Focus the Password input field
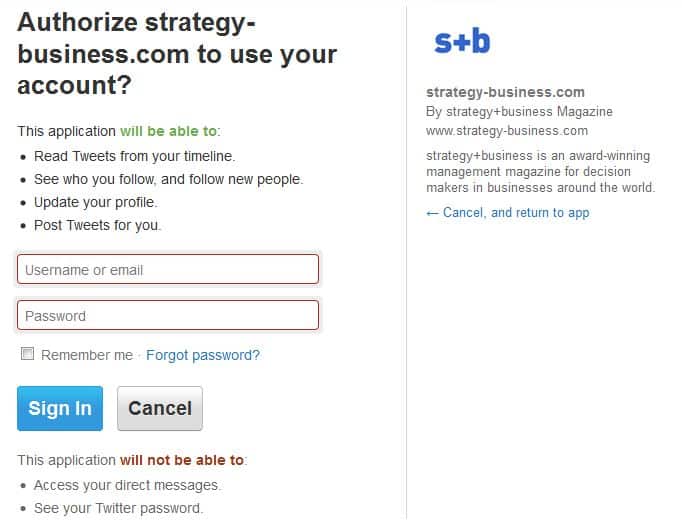Viewport: 682px width, 526px height. click(168, 315)
